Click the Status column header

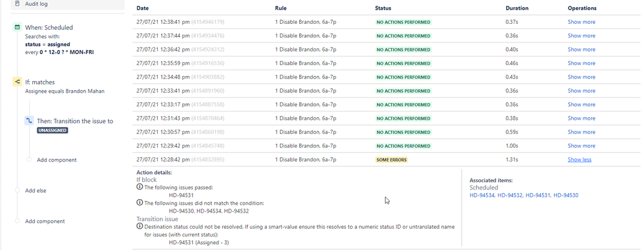tap(383, 8)
